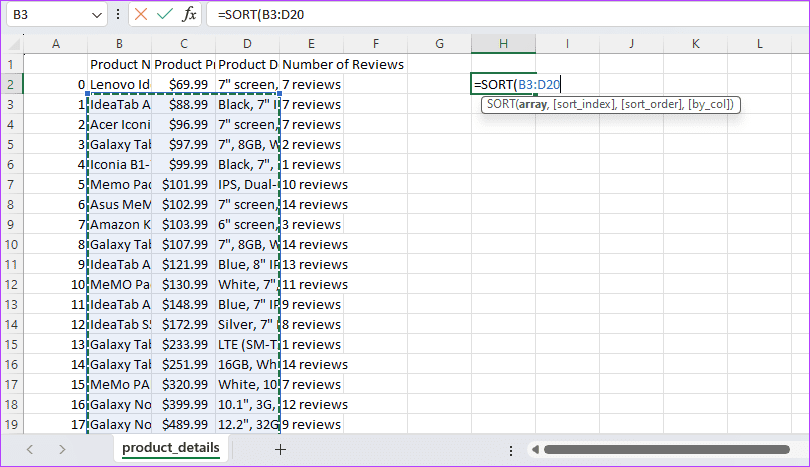Go to previous sheet with left arrow
Viewport: 810px width, 467px height.
click(30, 449)
